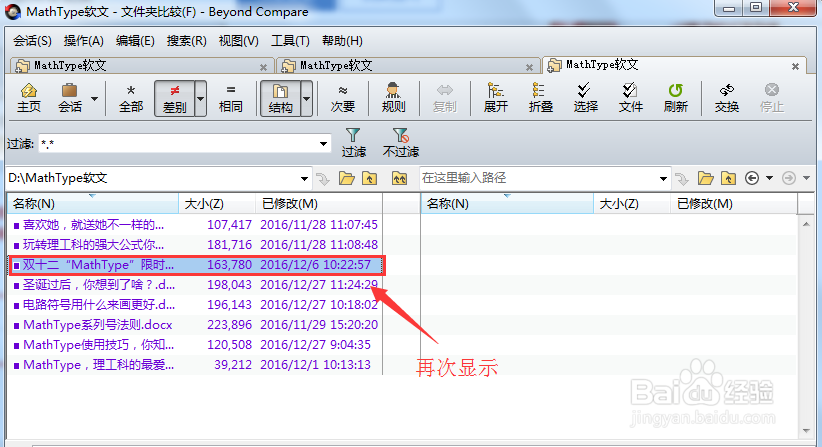Click the right pane forward arrow
822x447 pixels.
[x=788, y=178]
